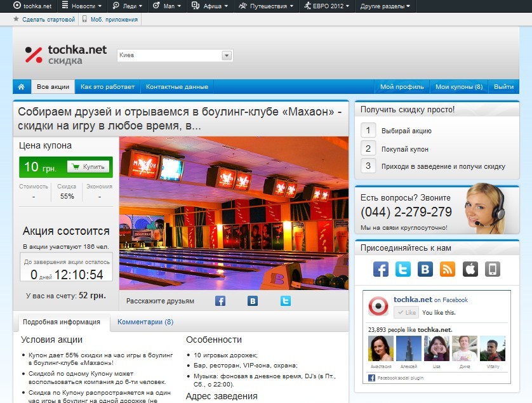This screenshot has width=532, height=403.
Task: Open the mobile phone app icon
Action: coord(493,269)
